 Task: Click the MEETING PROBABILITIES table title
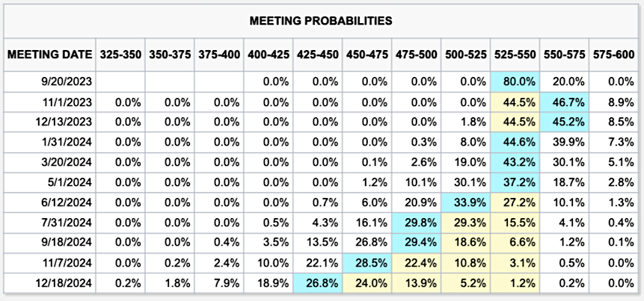(321, 20)
